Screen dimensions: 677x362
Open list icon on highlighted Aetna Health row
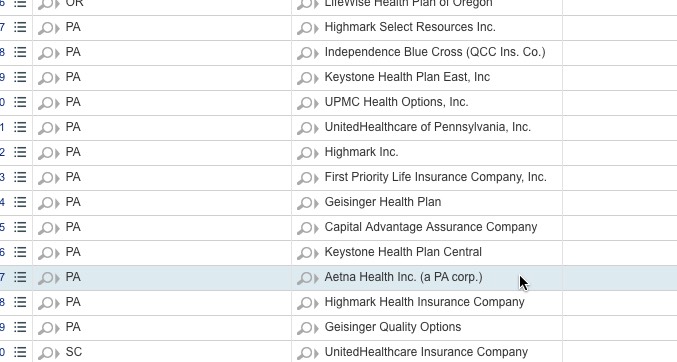(20, 277)
